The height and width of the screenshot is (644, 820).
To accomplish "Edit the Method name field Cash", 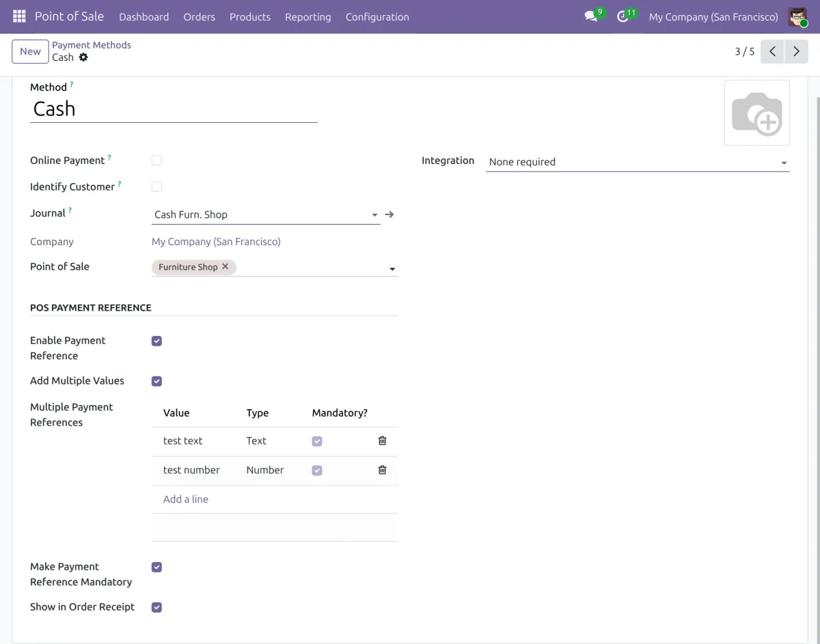I will pos(174,109).
